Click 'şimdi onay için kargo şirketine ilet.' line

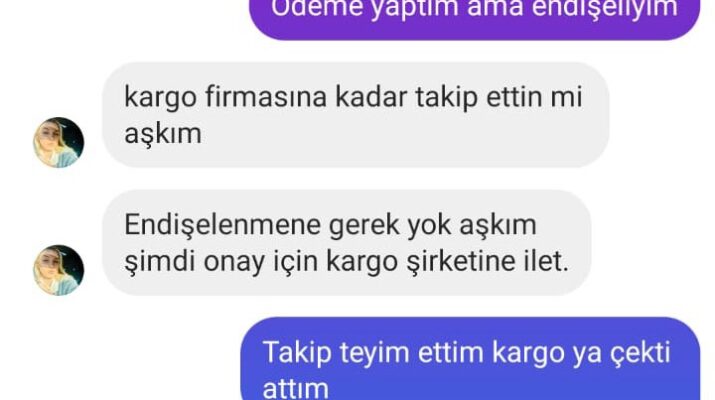point(347,262)
